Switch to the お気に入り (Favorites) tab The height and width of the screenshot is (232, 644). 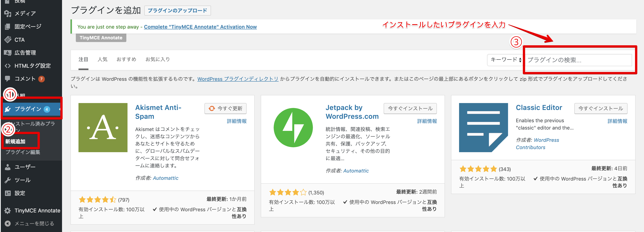pos(158,59)
